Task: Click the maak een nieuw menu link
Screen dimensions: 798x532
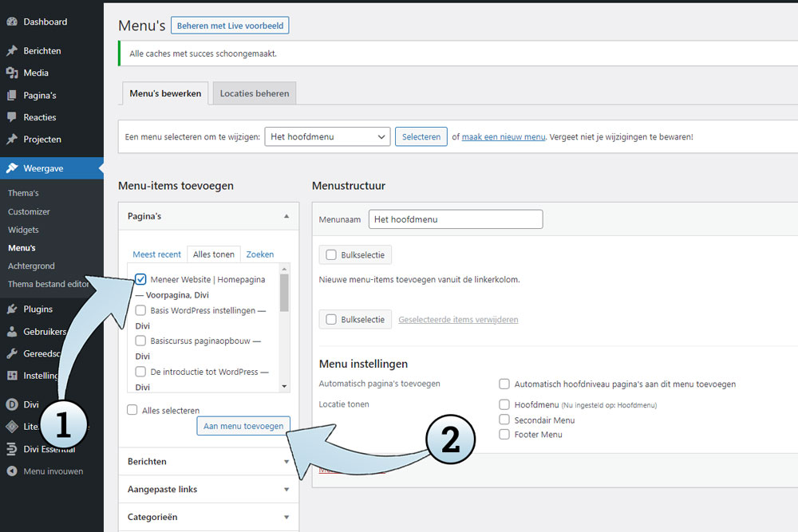Action: click(x=504, y=136)
